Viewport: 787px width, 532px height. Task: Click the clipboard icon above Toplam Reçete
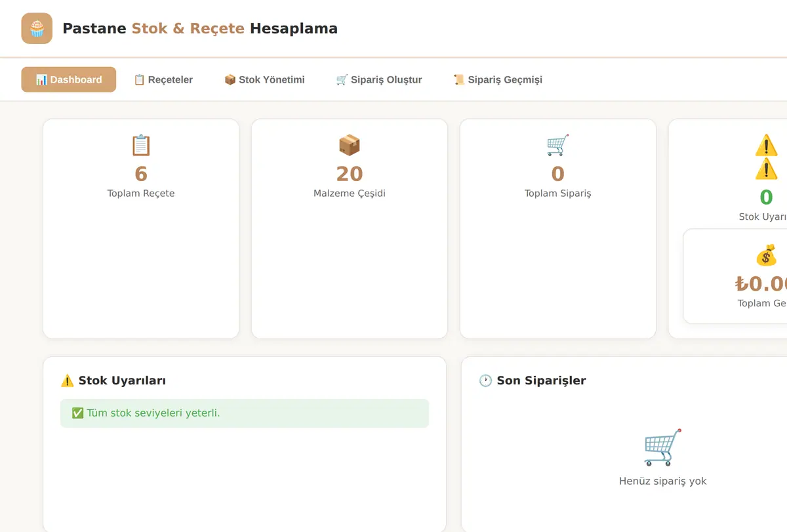point(141,145)
